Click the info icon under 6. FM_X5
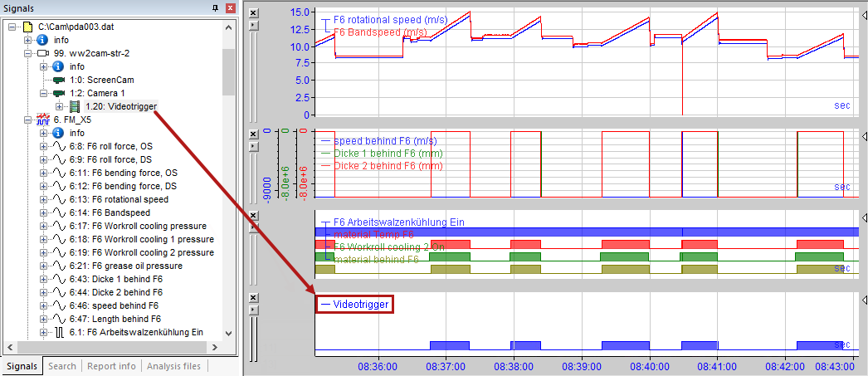Image resolution: width=868 pixels, height=376 pixels. point(59,133)
